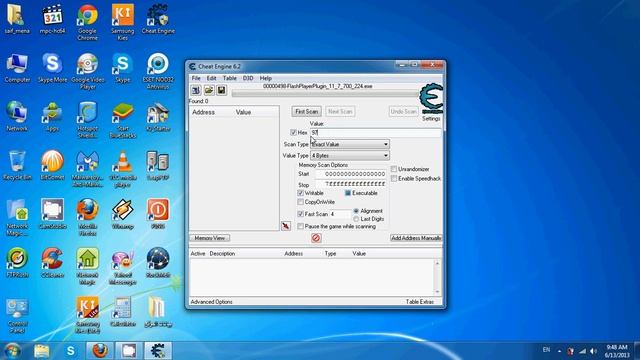Screen dimensions: 640x360
Task: Open the Google Video Player desktop icon
Action: (x=87, y=71)
